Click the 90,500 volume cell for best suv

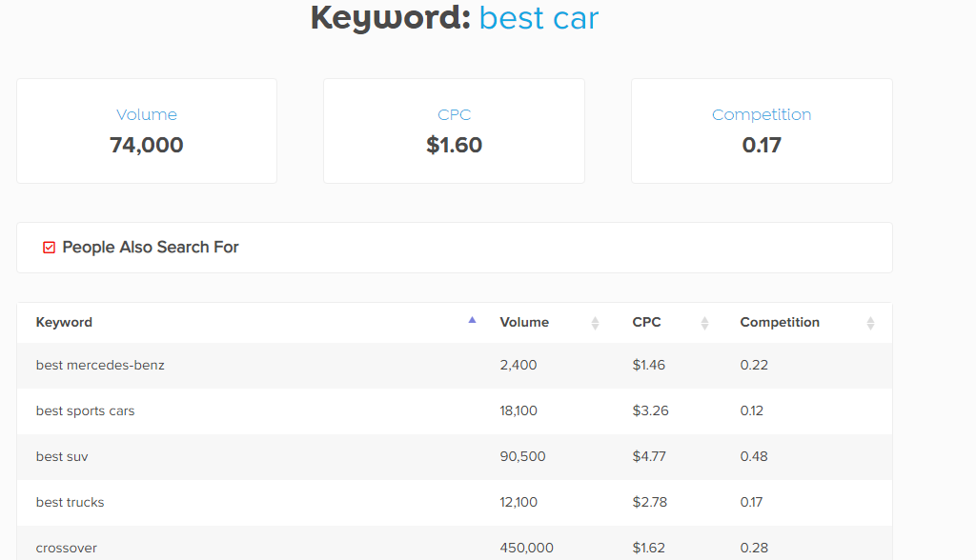click(522, 457)
